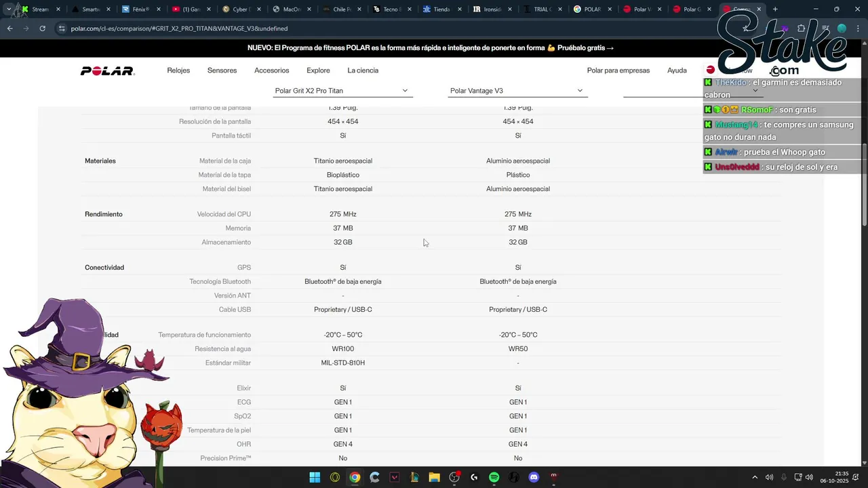
Task: Click chat username Mustang14
Action: coord(736,125)
